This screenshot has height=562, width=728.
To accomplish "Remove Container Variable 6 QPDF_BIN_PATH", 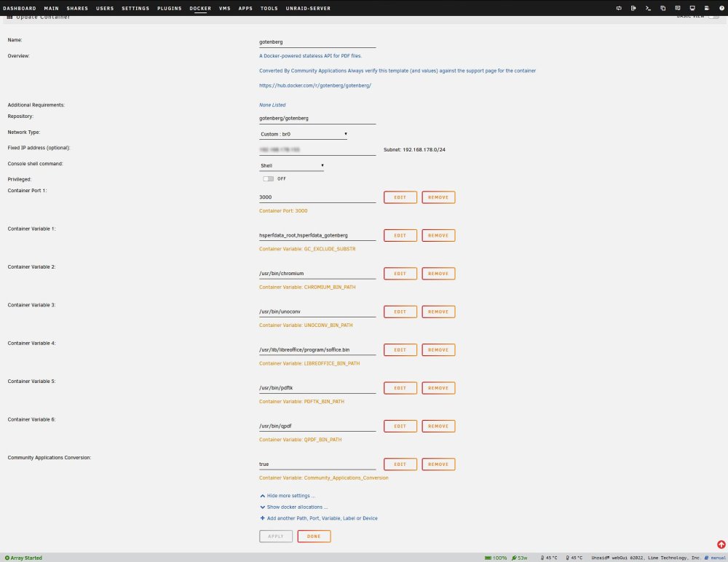I will [438, 426].
